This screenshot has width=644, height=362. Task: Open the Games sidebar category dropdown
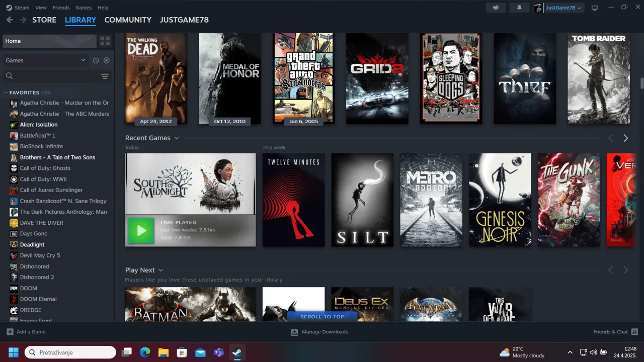(45, 60)
